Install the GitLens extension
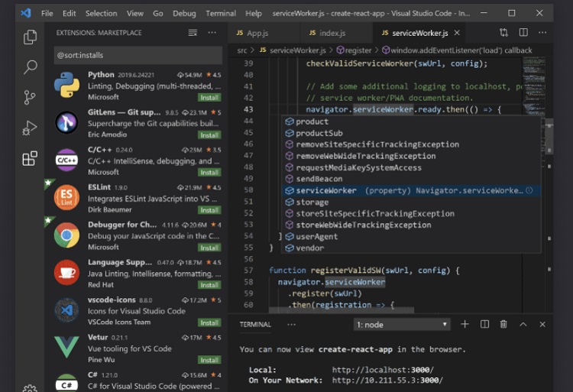Viewport: 573px width, 392px height. click(x=209, y=135)
